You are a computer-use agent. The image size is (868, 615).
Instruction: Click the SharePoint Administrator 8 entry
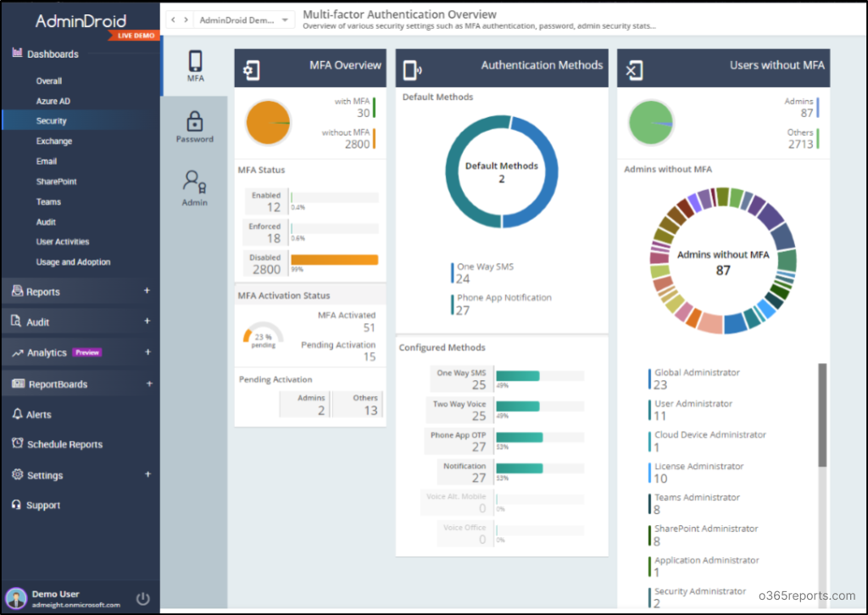click(703, 534)
